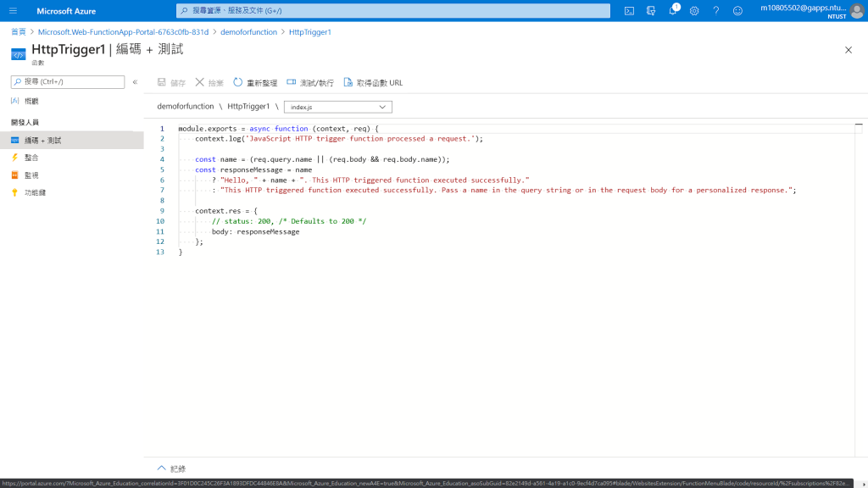Screen dimensions: 868x488
Task: Click the ': "This HTTP triggered' code line
Action: [x=504, y=190]
